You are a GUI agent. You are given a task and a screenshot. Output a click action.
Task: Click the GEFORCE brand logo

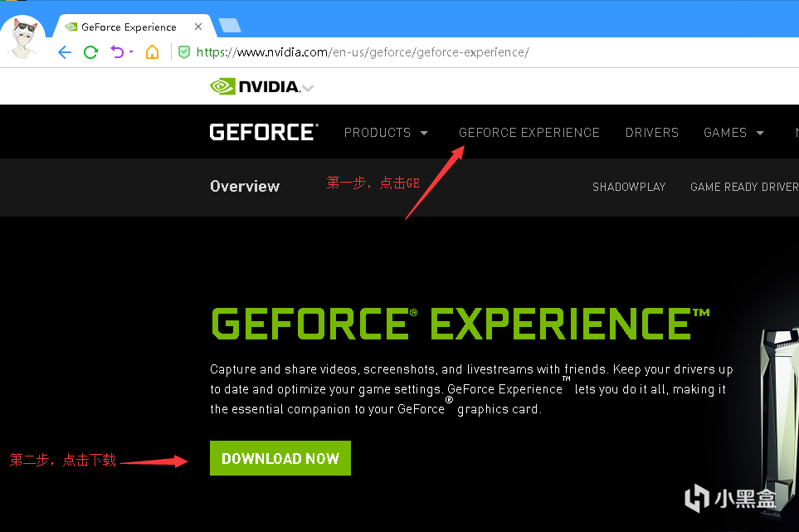coord(264,132)
